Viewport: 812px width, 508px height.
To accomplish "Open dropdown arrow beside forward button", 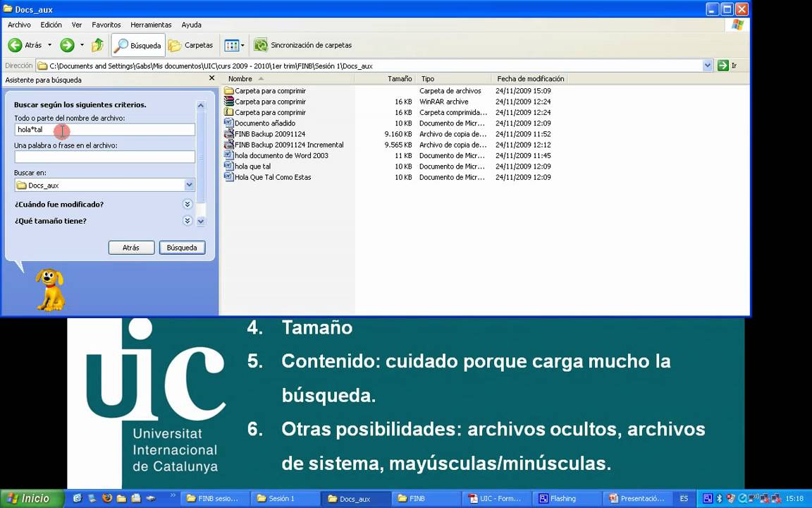I will pyautogui.click(x=82, y=46).
